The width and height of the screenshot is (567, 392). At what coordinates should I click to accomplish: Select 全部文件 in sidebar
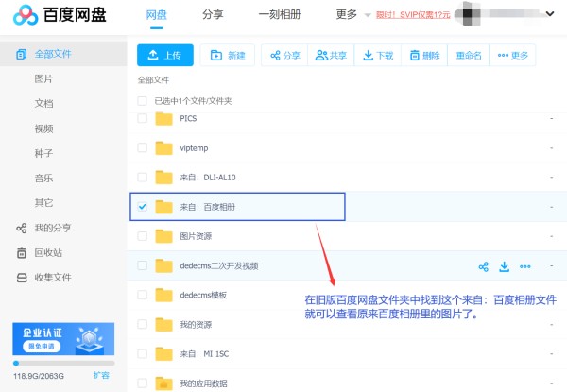(63, 54)
